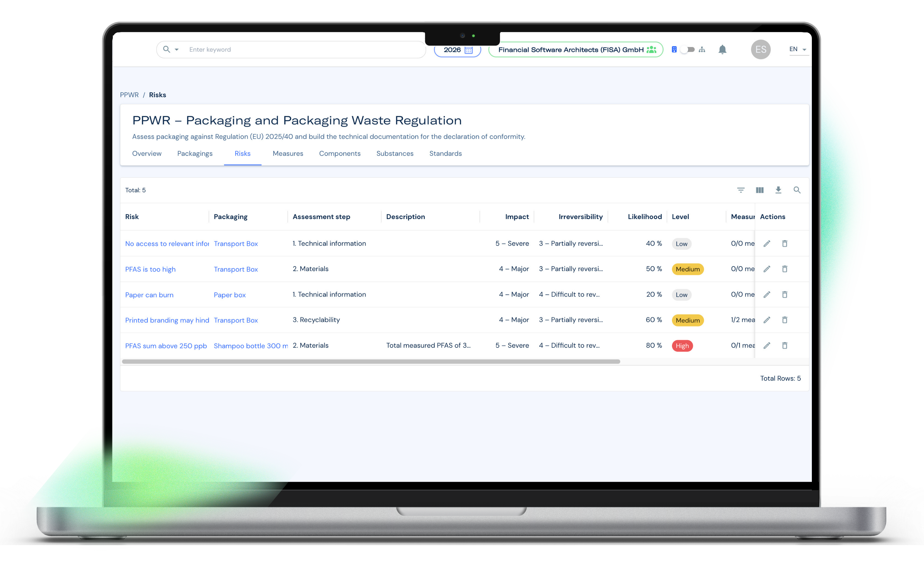Click the Low badge in Paper can burn row
Image resolution: width=924 pixels, height=564 pixels.
point(681,295)
